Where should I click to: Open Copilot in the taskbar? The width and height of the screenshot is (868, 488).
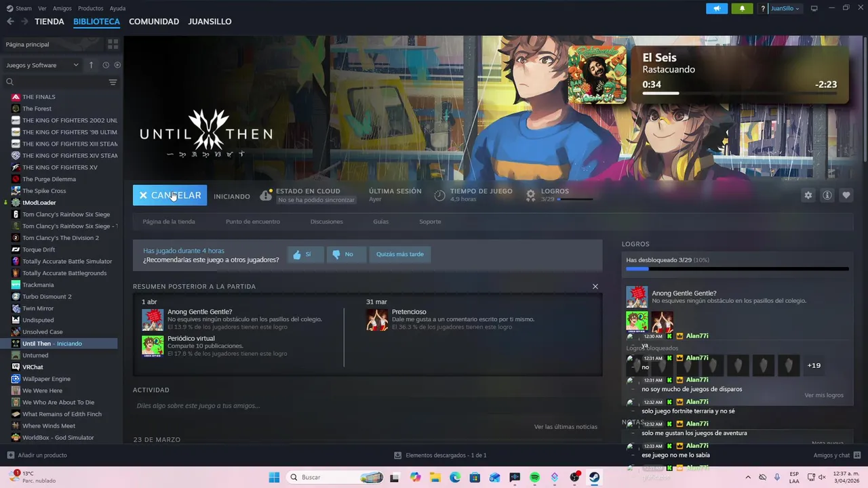point(415,477)
